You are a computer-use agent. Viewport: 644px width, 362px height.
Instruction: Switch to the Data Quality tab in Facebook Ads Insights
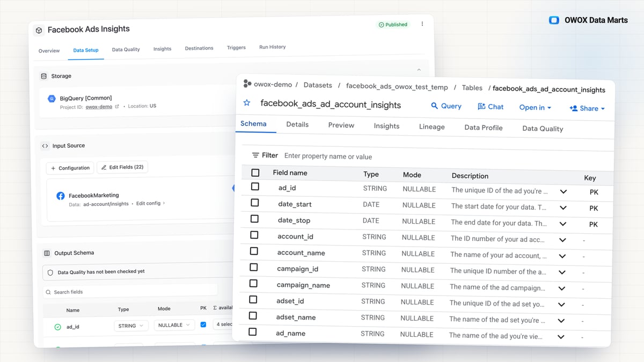click(x=126, y=49)
